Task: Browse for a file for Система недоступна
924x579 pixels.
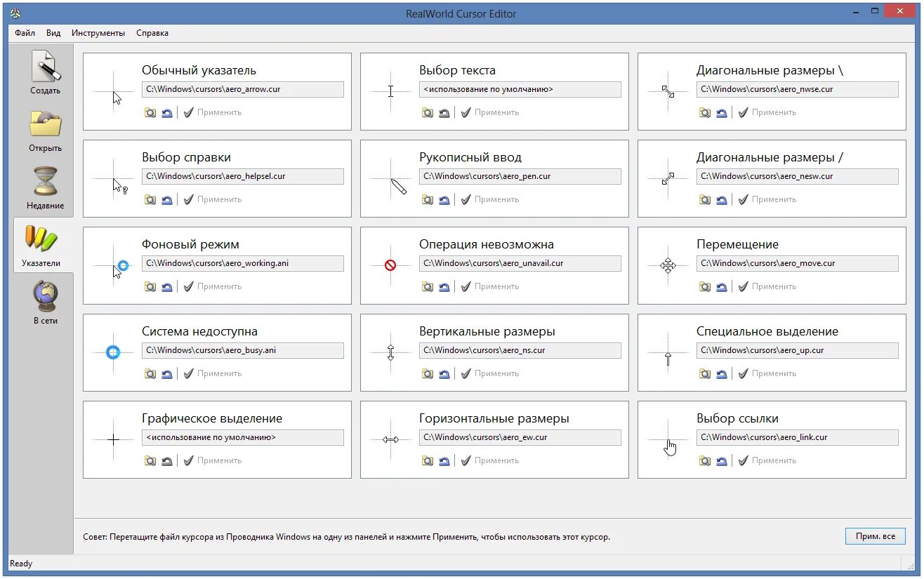Action: tap(150, 373)
